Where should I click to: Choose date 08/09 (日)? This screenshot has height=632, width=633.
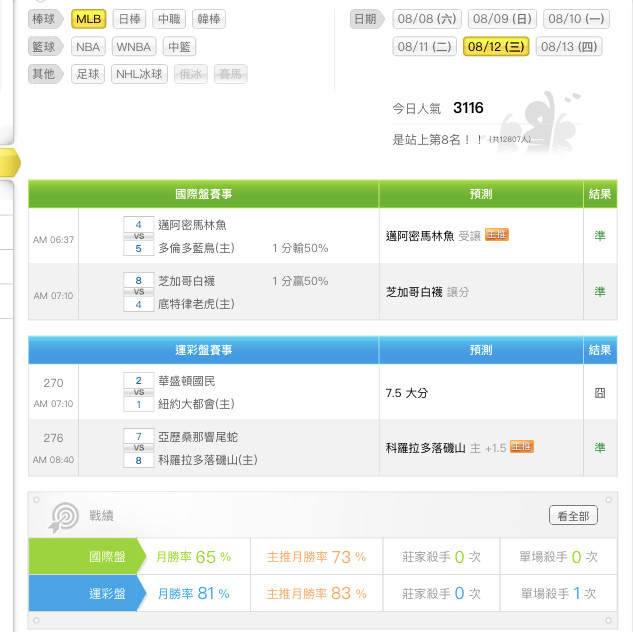point(502,19)
